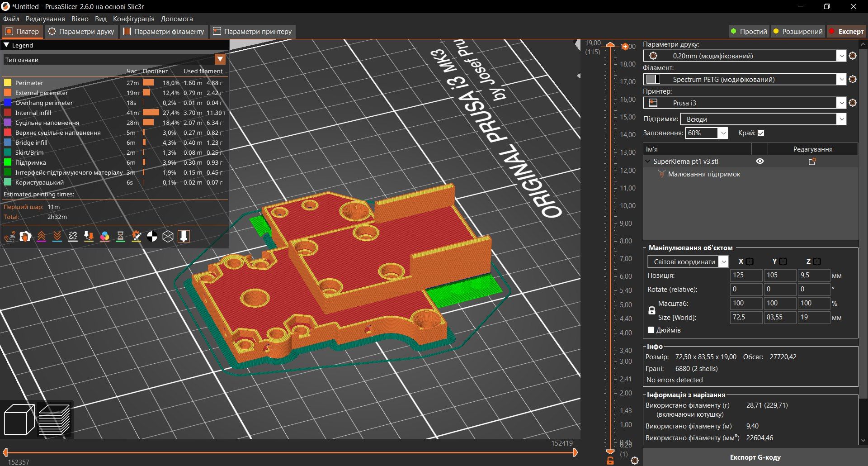The width and height of the screenshot is (868, 466).
Task: Hide SuperKlema pt1 v3.stl with eye icon
Action: (760, 161)
